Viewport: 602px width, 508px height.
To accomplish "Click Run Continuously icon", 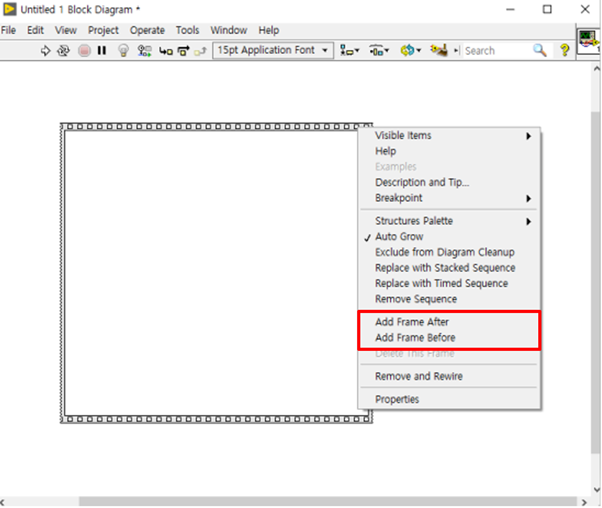I will point(63,50).
